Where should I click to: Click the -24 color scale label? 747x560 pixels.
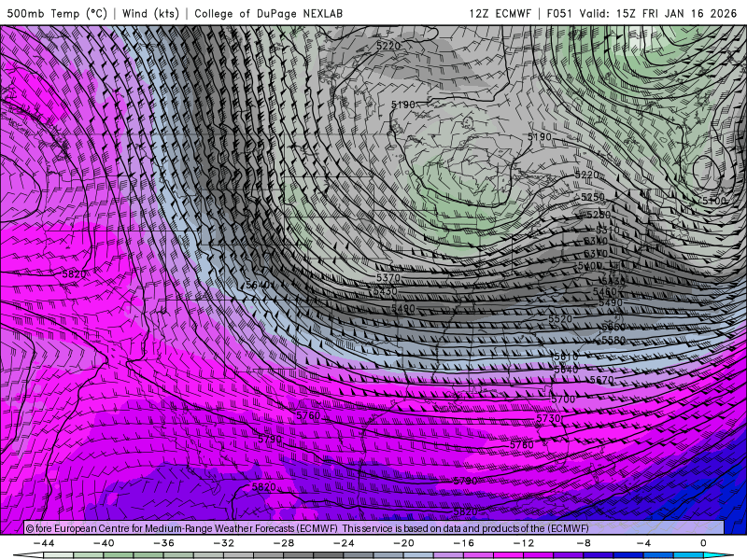(x=344, y=543)
